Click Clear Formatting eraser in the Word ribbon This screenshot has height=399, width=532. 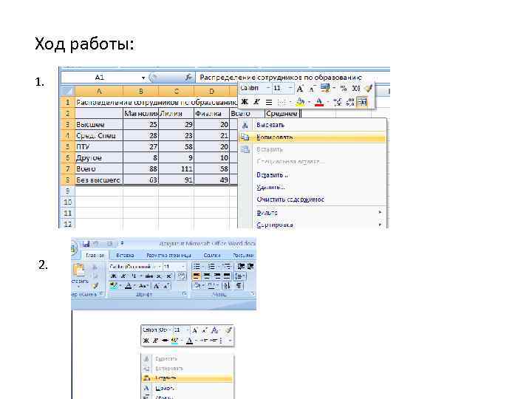click(182, 276)
